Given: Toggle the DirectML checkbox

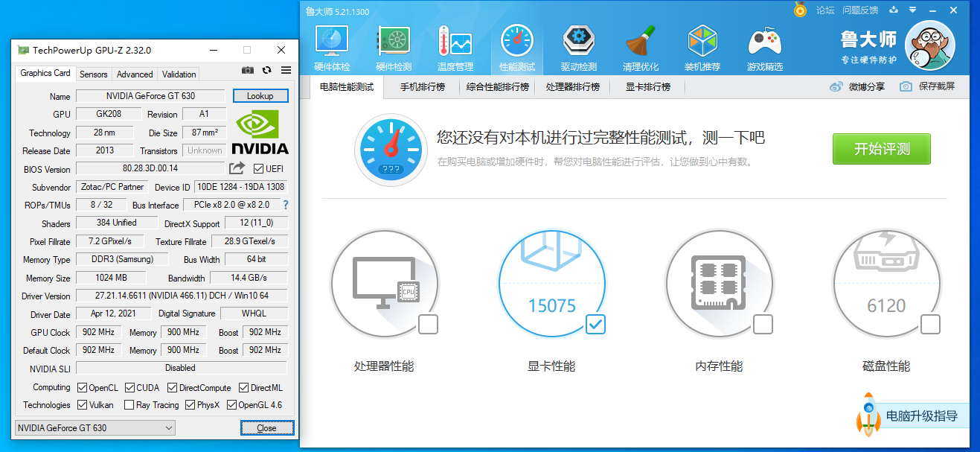Looking at the screenshot, I should [x=244, y=387].
